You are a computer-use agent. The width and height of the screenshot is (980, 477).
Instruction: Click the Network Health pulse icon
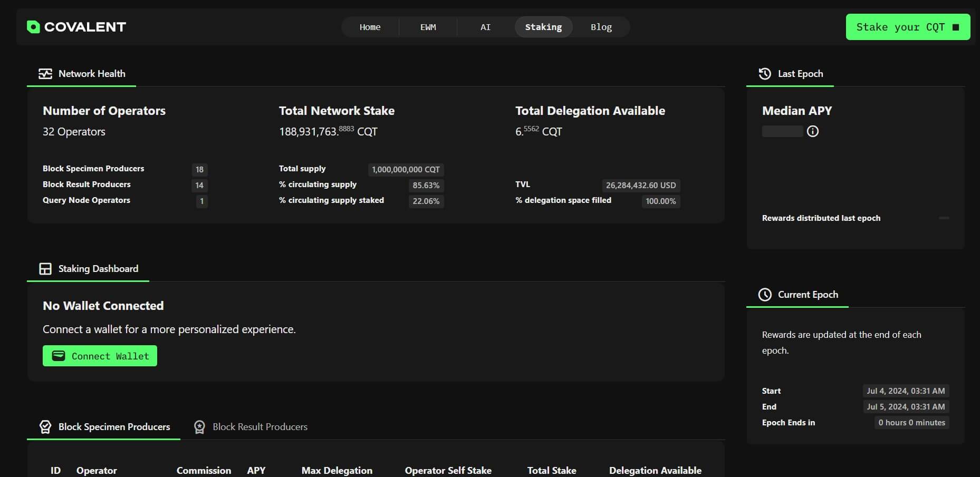coord(45,74)
